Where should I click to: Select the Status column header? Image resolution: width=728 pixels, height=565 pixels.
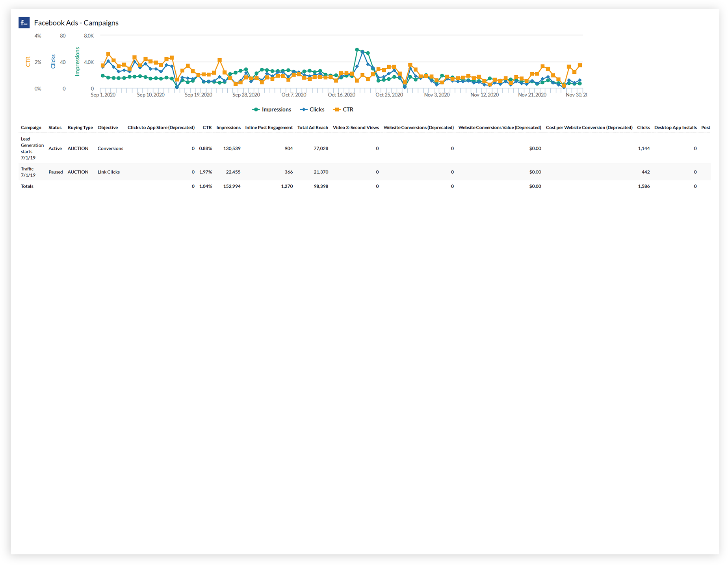[55, 127]
